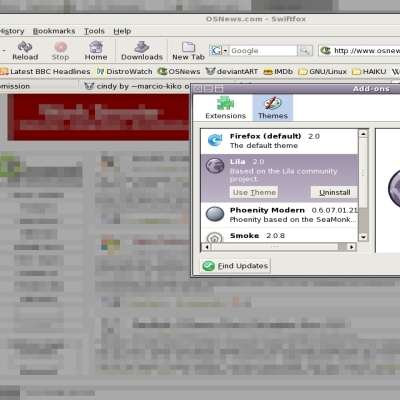
Task: Open the History menu
Action: (x=12, y=31)
